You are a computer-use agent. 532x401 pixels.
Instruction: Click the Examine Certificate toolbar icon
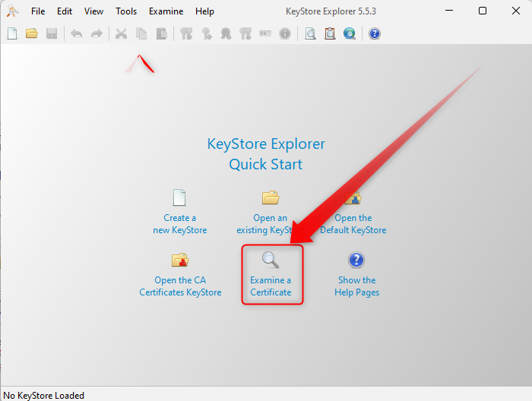310,33
